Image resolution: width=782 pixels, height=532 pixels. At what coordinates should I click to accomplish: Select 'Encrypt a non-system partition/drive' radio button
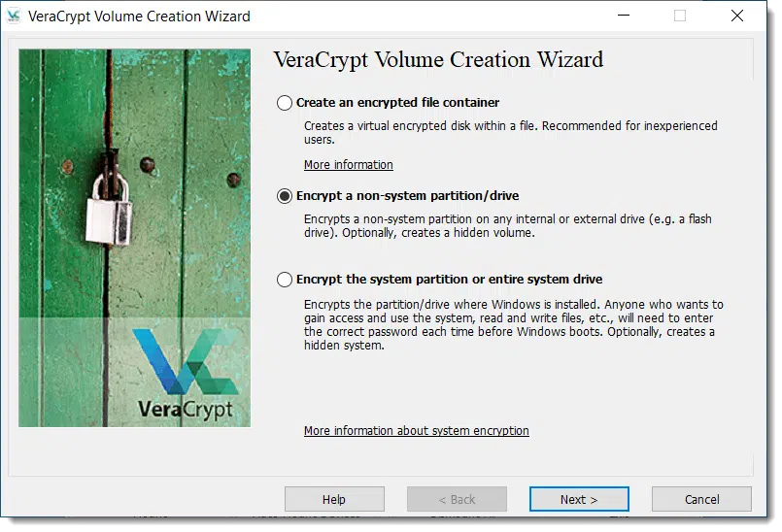tap(285, 196)
